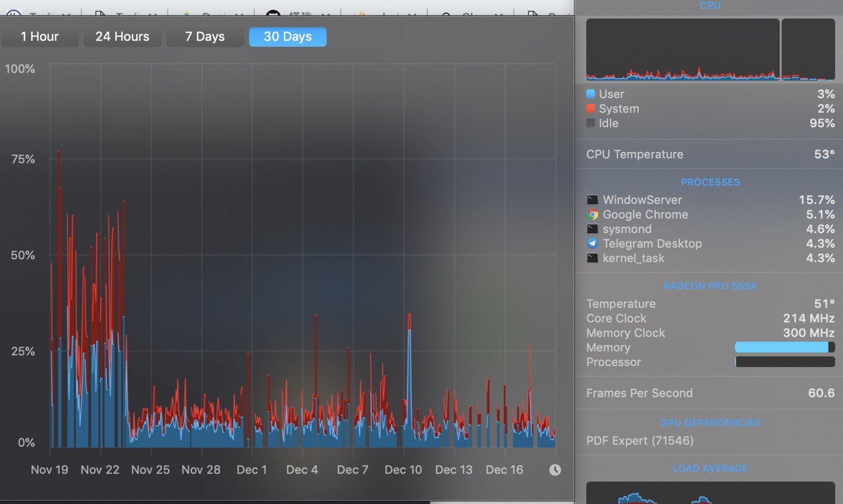The height and width of the screenshot is (504, 843).
Task: Click the kernel_task process icon
Action: pos(593,258)
